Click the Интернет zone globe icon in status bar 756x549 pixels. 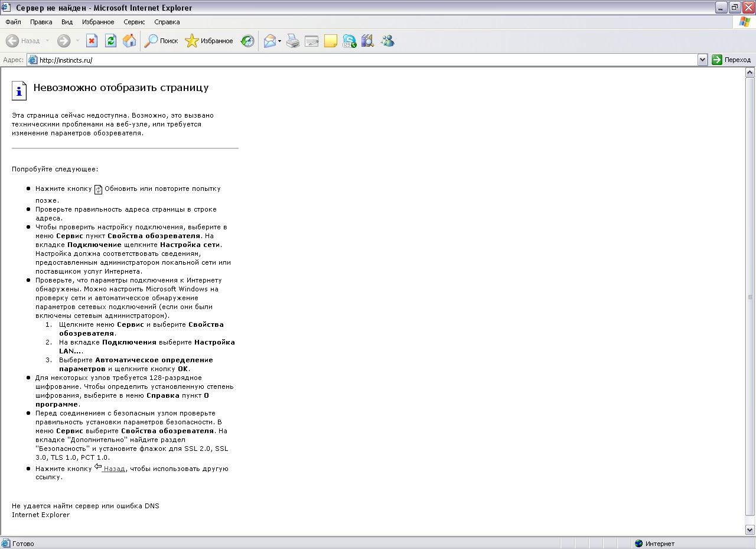pyautogui.click(x=638, y=544)
